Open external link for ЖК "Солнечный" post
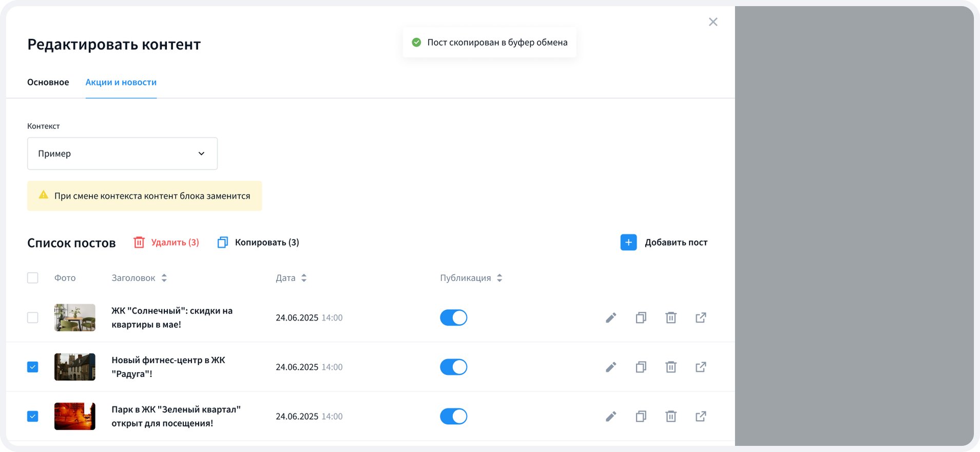The image size is (980, 452). 701,318
